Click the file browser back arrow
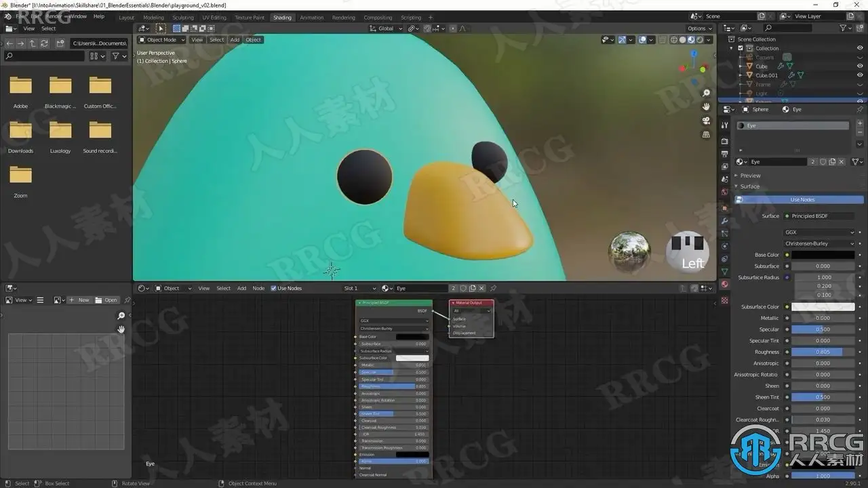The width and height of the screenshot is (868, 488). tap(9, 43)
